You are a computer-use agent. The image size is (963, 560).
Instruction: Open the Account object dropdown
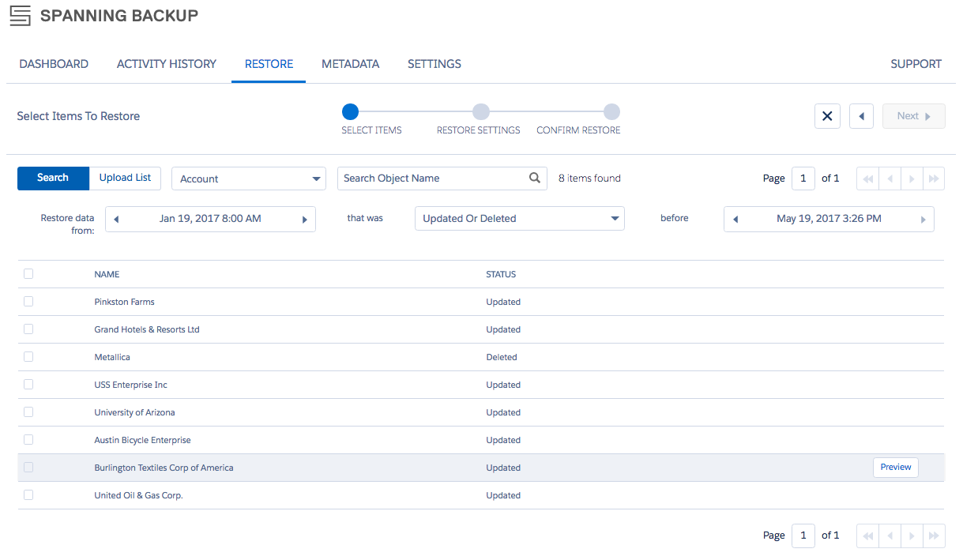[x=248, y=179]
